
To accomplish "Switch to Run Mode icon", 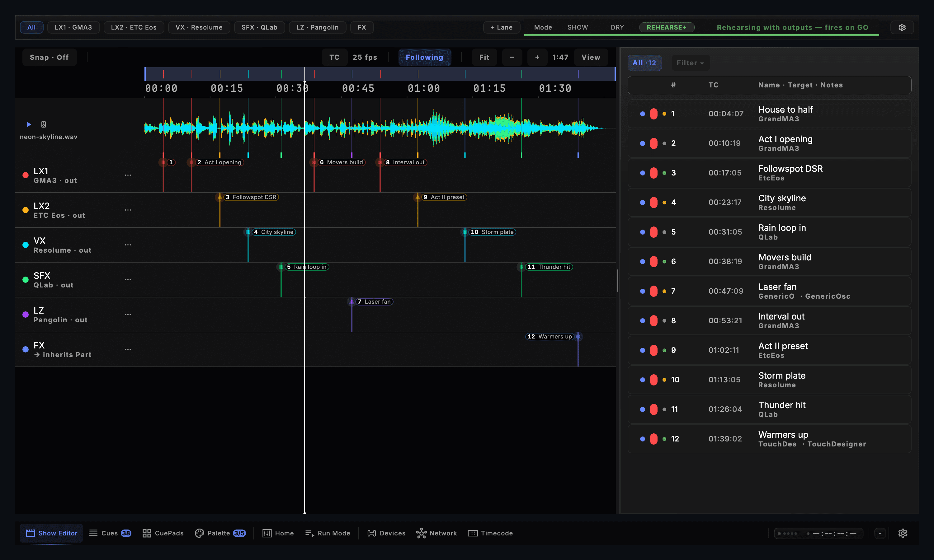I will (309, 533).
